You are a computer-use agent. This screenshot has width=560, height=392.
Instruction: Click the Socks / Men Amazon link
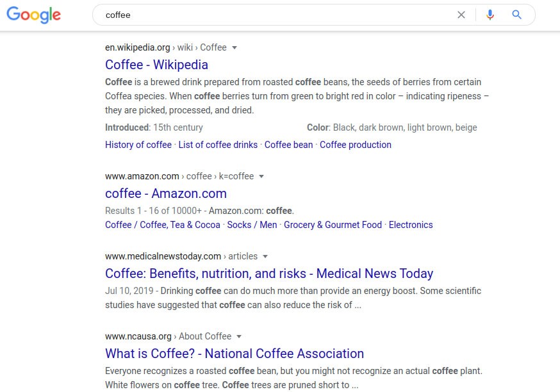coord(252,225)
